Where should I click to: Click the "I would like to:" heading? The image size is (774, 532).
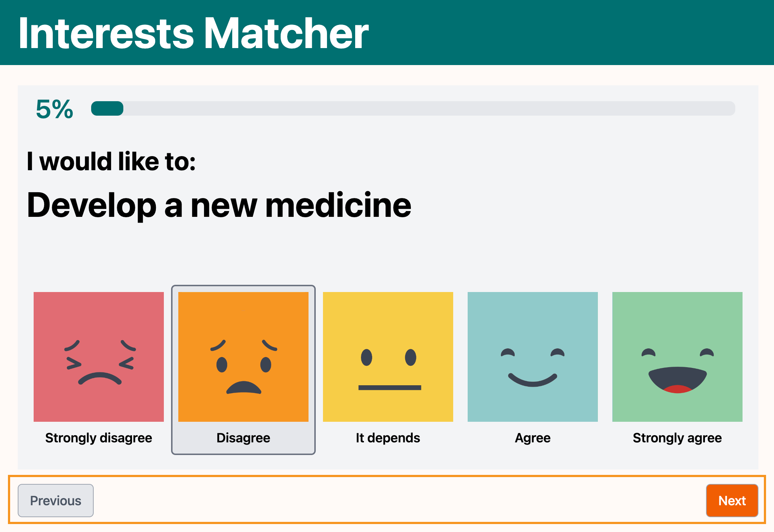(111, 161)
